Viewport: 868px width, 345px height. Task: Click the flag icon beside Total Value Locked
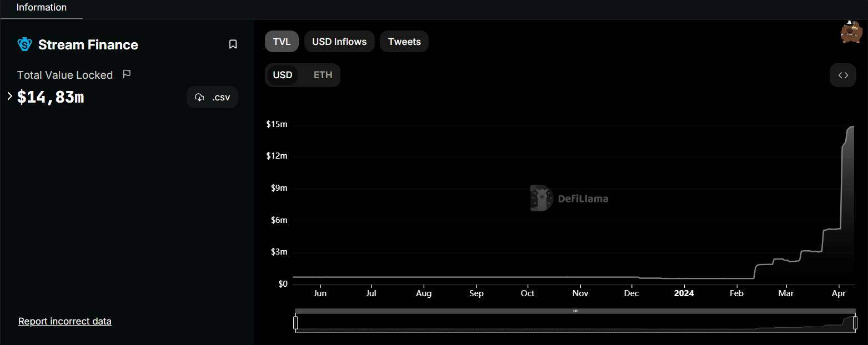click(x=127, y=74)
